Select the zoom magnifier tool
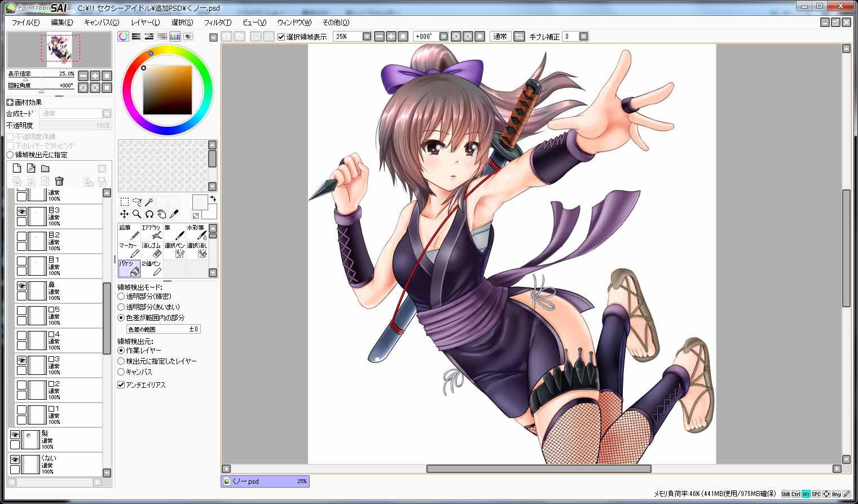The width and height of the screenshot is (858, 504). click(x=137, y=214)
